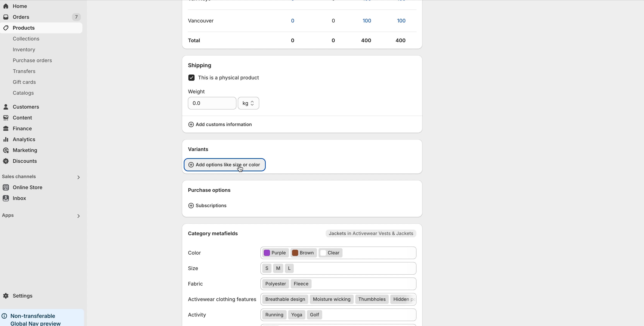644x326 pixels.
Task: Expand the Apps section chevron
Action: [x=79, y=216]
